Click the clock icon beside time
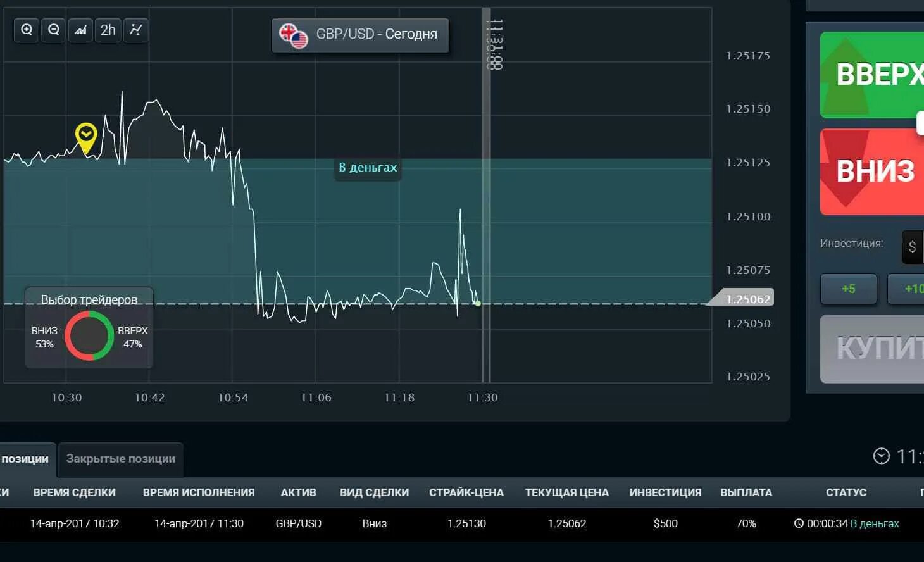 (x=881, y=456)
